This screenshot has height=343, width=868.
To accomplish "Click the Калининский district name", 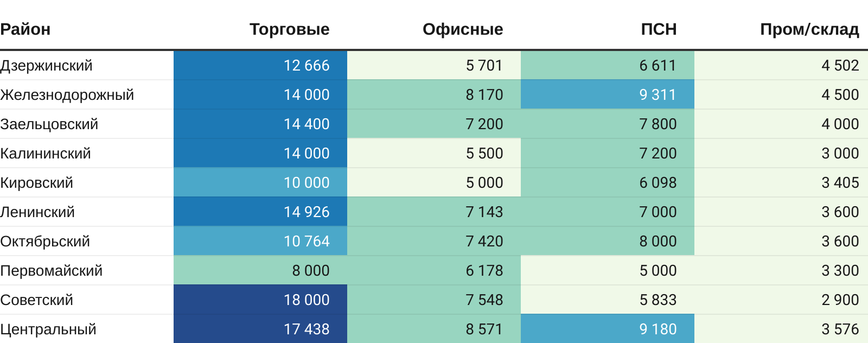I will tap(46, 154).
